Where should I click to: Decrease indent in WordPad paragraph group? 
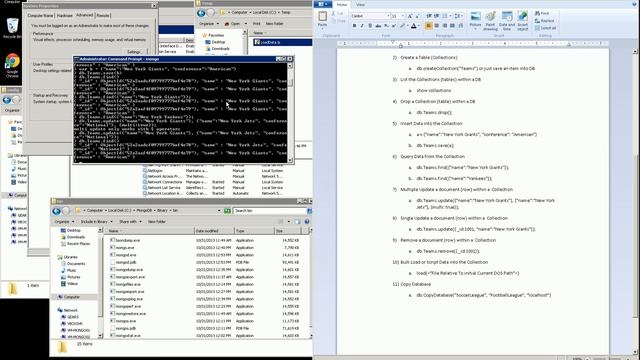(x=429, y=16)
